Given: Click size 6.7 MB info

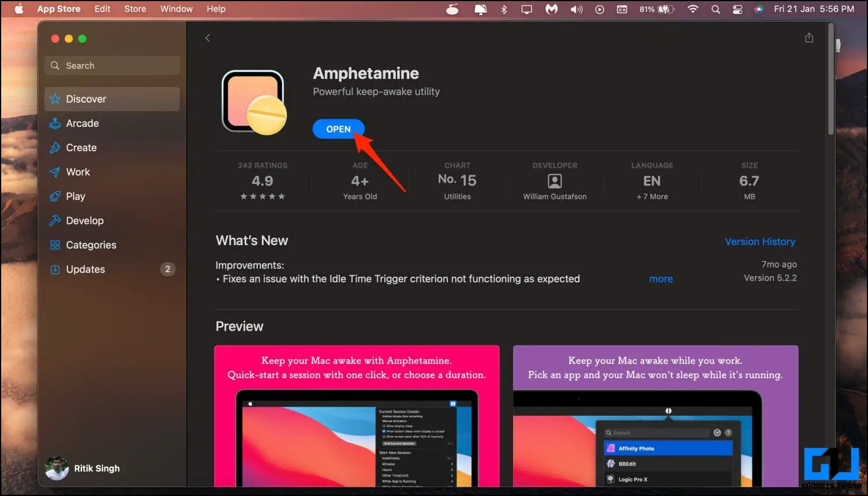Looking at the screenshot, I should point(749,181).
